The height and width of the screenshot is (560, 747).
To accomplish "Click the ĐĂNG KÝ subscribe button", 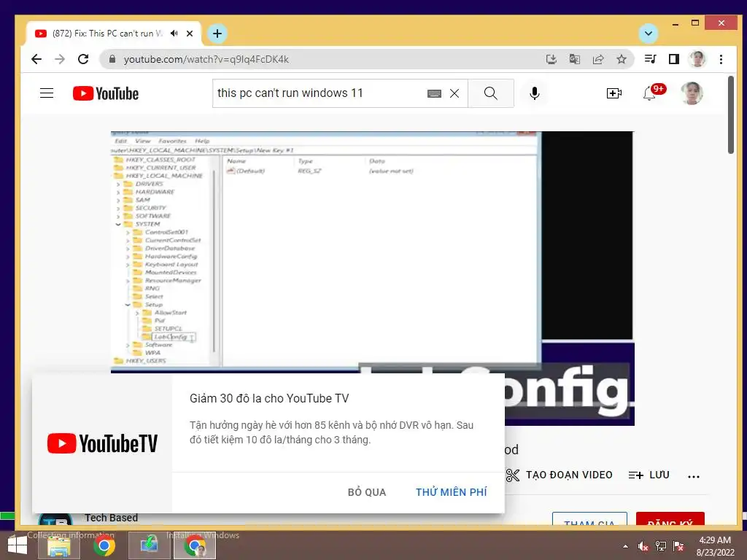I will [670, 520].
